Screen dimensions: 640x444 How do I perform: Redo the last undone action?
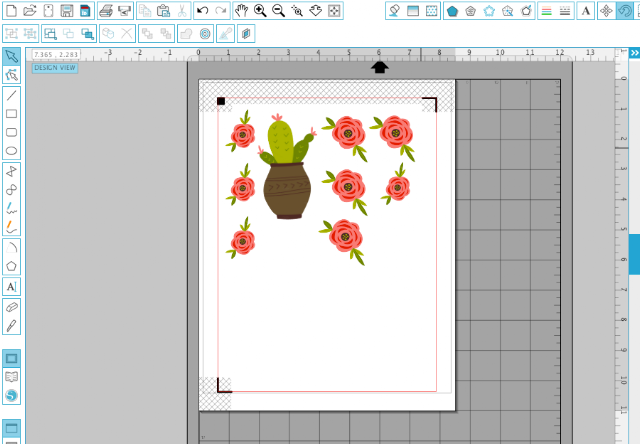coord(221,11)
